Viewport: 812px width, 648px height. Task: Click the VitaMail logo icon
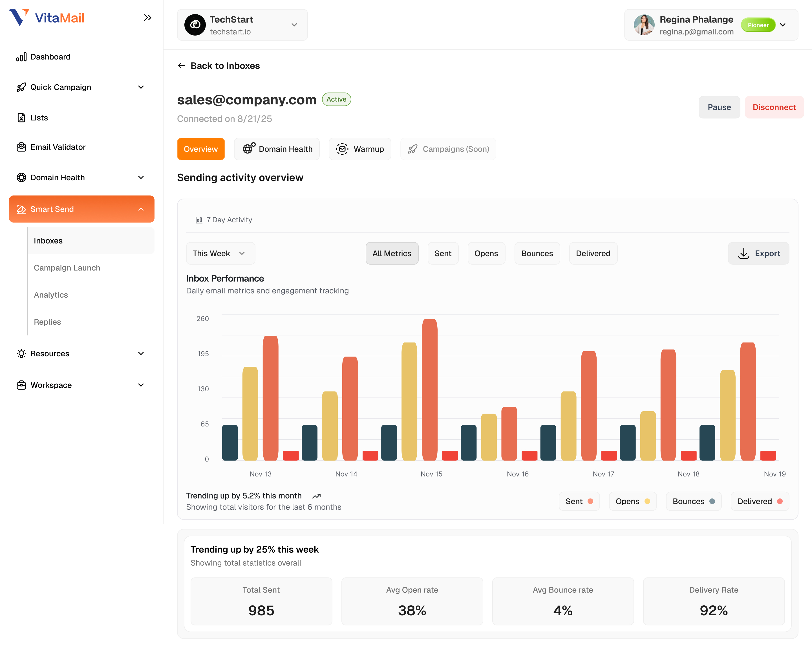coord(19,17)
